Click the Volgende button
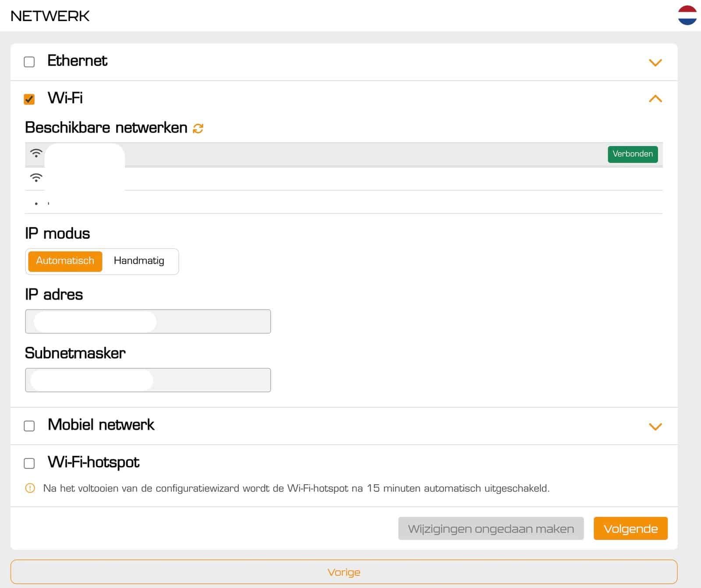The width and height of the screenshot is (701, 588). (x=630, y=528)
